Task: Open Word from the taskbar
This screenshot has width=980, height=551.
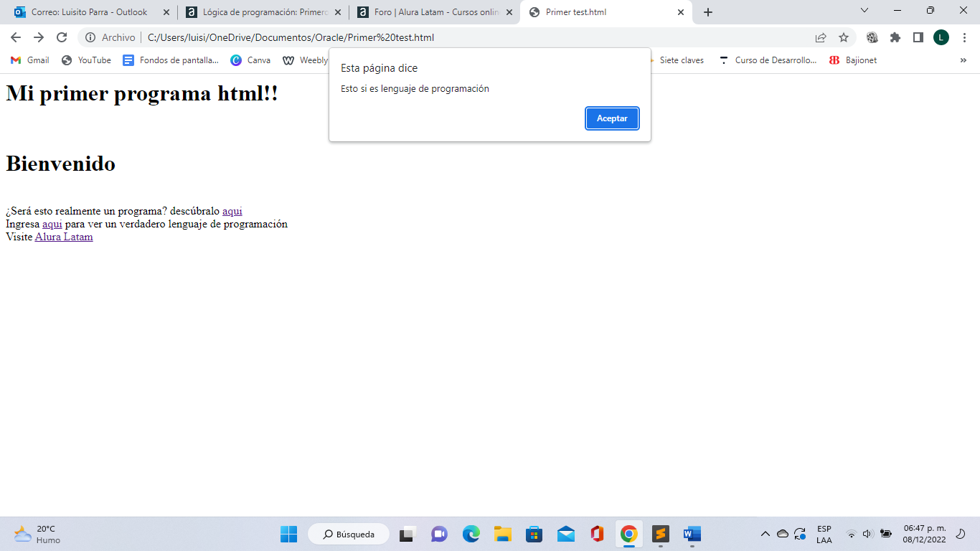Action: pos(692,534)
